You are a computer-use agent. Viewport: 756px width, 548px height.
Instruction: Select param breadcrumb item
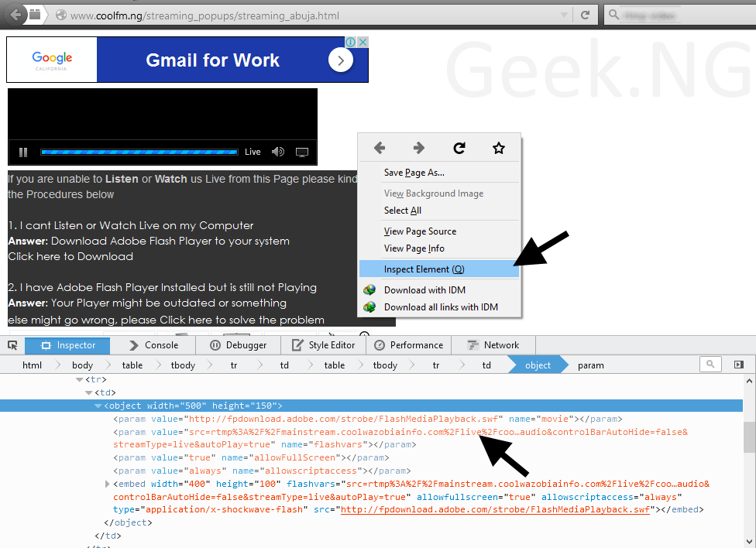tap(590, 365)
